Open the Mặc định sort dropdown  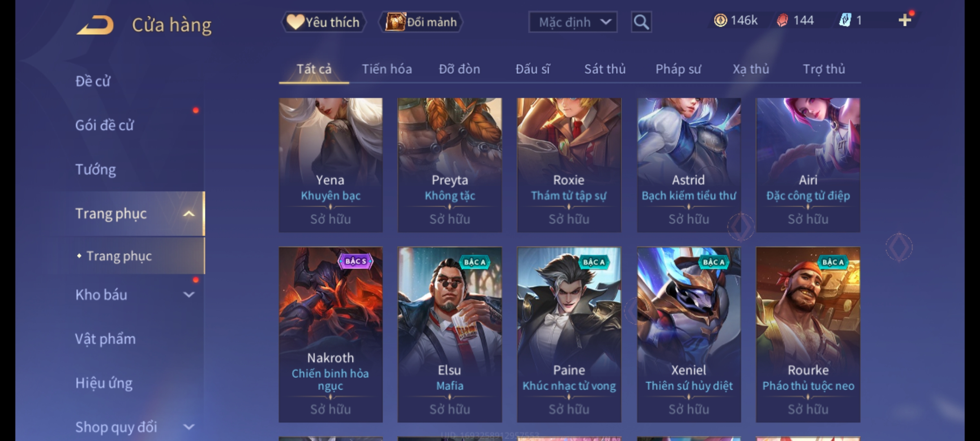[x=573, y=22]
